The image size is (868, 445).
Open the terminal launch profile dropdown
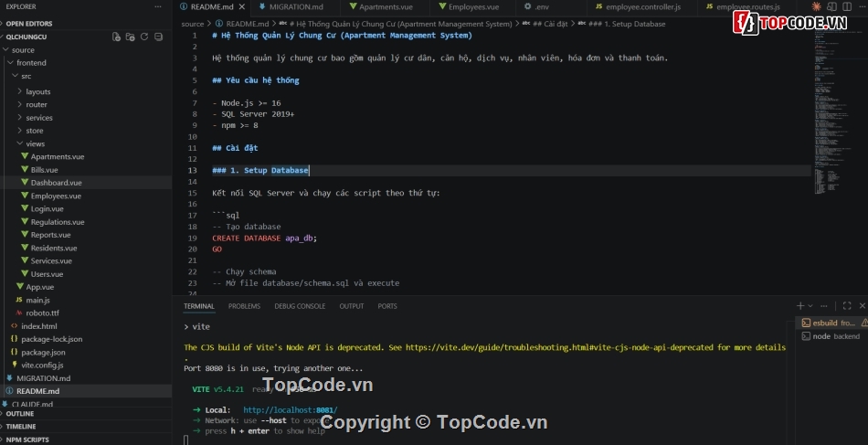point(810,305)
